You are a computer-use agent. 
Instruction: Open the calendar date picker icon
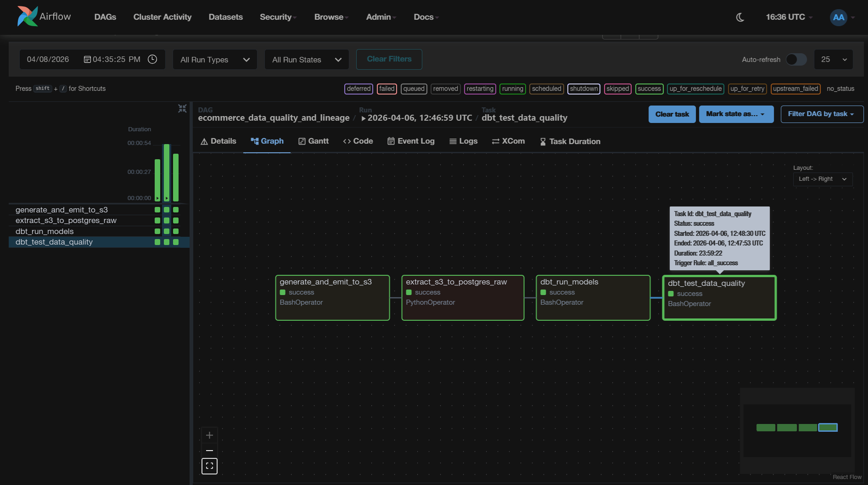[87, 60]
